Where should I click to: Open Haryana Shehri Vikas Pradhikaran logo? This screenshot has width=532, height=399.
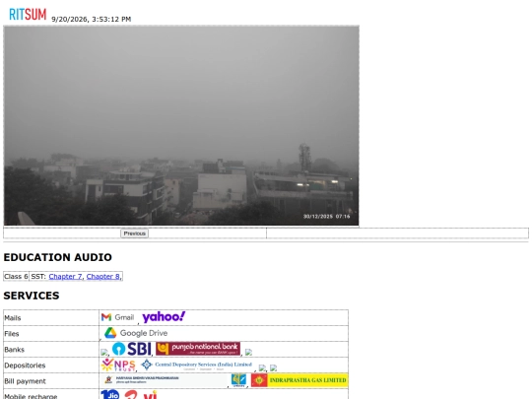pos(165,380)
